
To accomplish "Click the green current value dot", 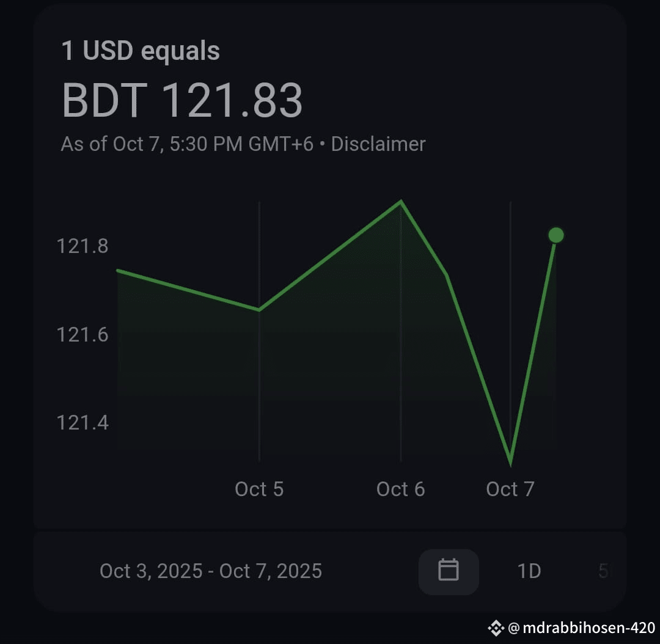I will click(556, 235).
